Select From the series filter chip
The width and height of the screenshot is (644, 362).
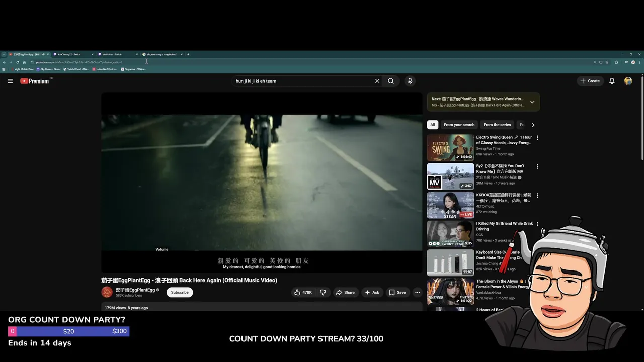coord(497,125)
